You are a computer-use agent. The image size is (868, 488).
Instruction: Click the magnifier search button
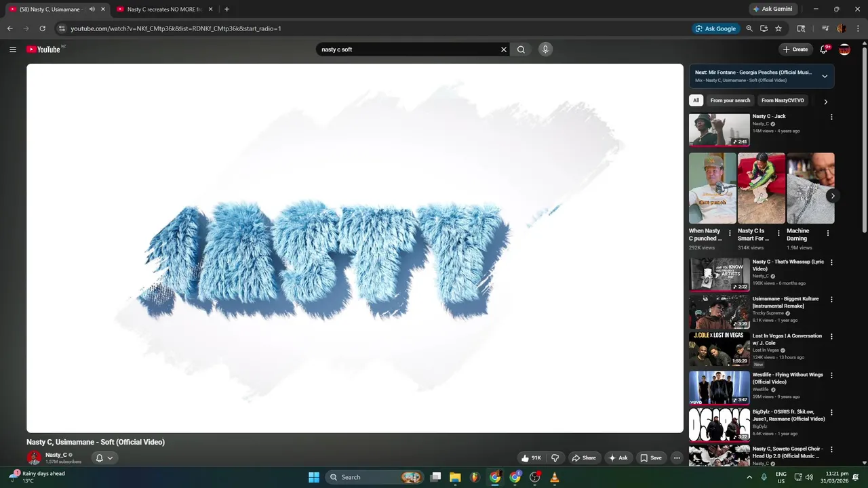click(521, 49)
